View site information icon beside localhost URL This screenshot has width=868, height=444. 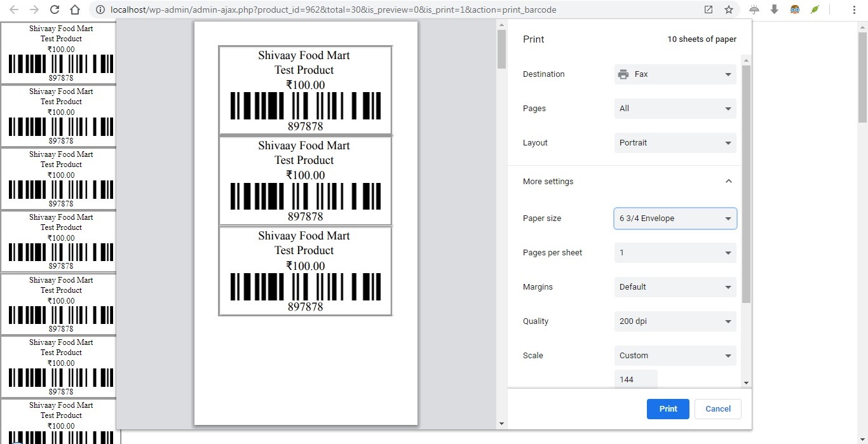pyautogui.click(x=100, y=10)
